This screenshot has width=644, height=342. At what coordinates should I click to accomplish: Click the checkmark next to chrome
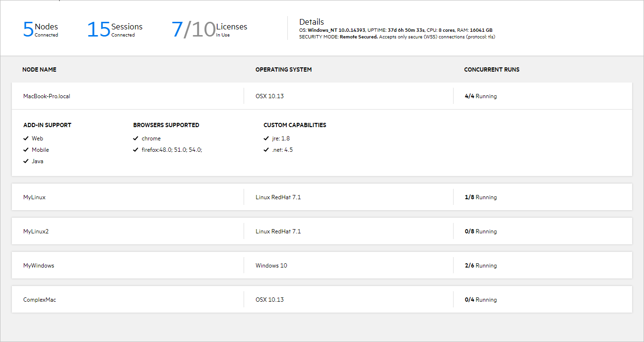(x=136, y=139)
